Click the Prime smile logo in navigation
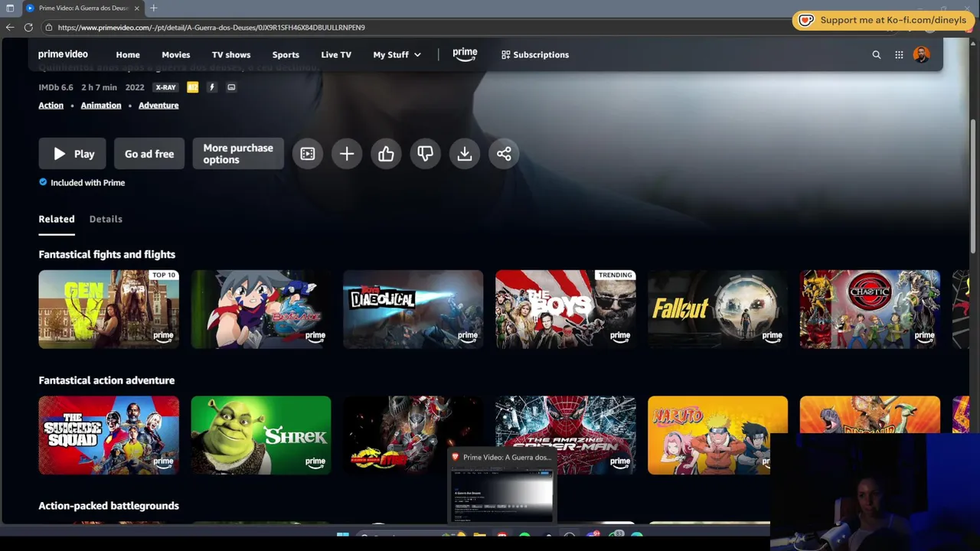The width and height of the screenshot is (980, 551). tap(465, 54)
